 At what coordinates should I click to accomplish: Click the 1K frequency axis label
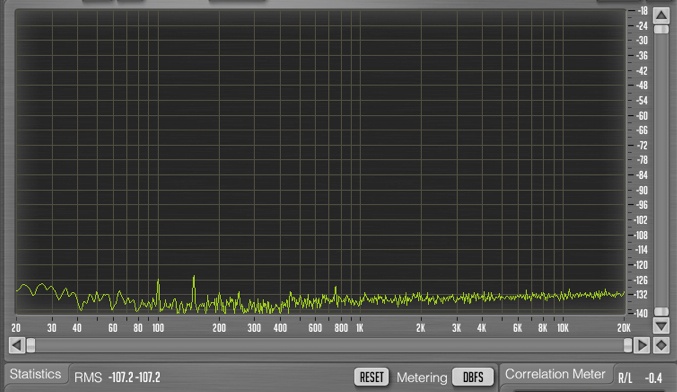click(x=360, y=328)
